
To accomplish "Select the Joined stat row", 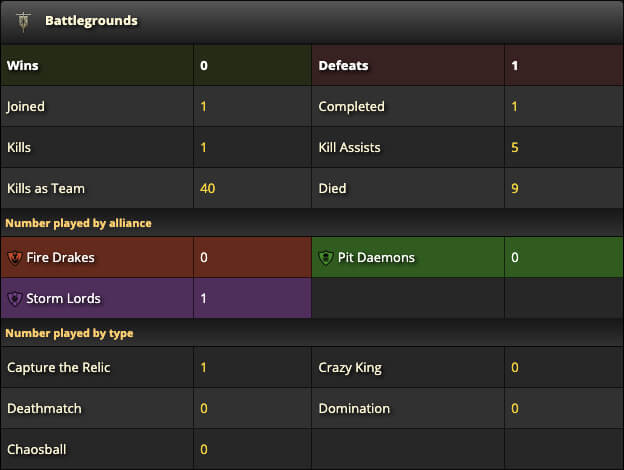I will pyautogui.click(x=156, y=106).
